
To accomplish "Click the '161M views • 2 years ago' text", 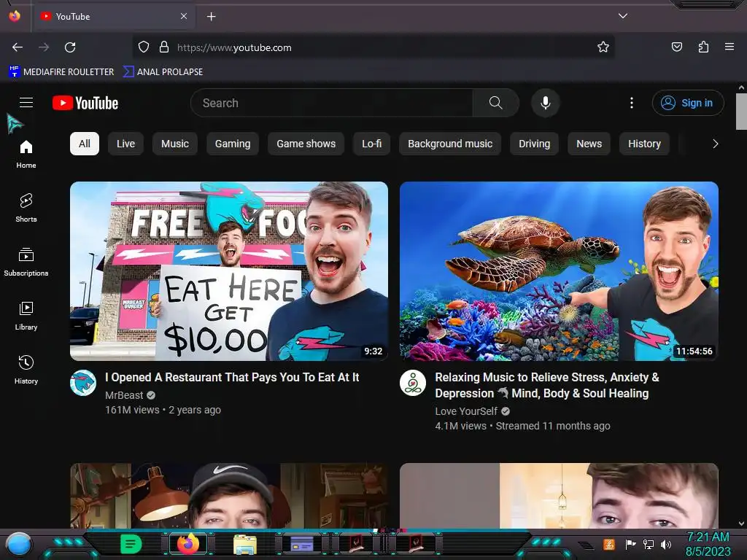I will (x=163, y=410).
